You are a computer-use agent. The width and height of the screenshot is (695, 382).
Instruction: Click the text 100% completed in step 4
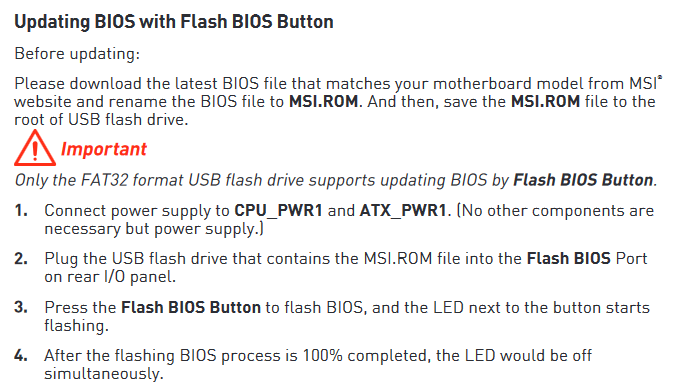(x=367, y=356)
